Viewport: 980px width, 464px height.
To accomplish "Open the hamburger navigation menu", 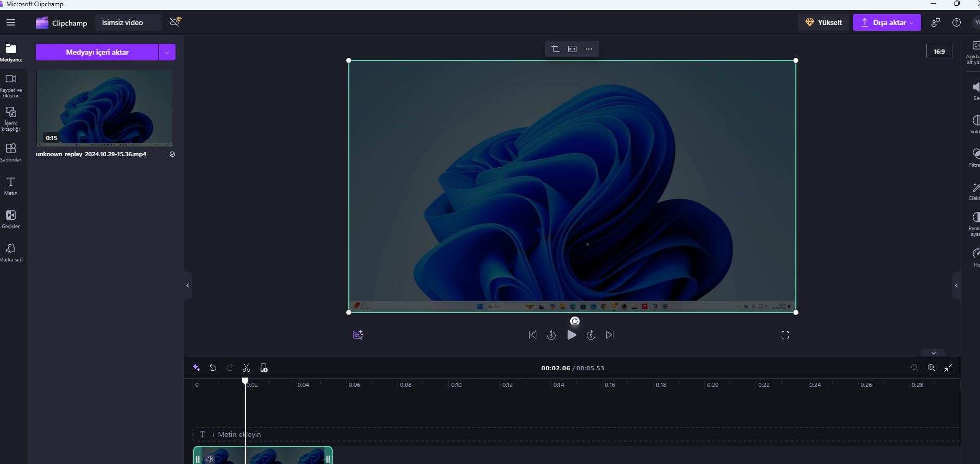I will (x=11, y=22).
